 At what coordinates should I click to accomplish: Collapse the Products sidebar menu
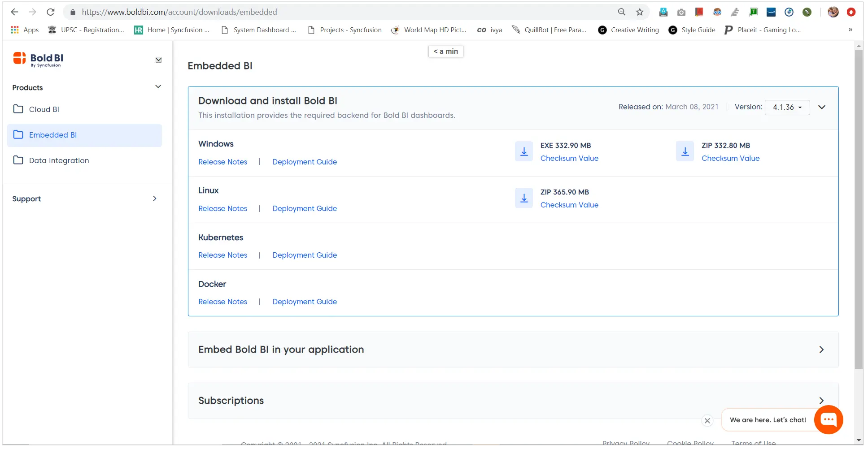(x=158, y=87)
